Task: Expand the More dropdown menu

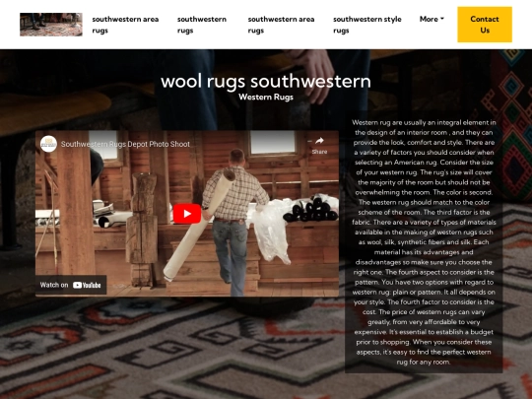Action: [432, 19]
